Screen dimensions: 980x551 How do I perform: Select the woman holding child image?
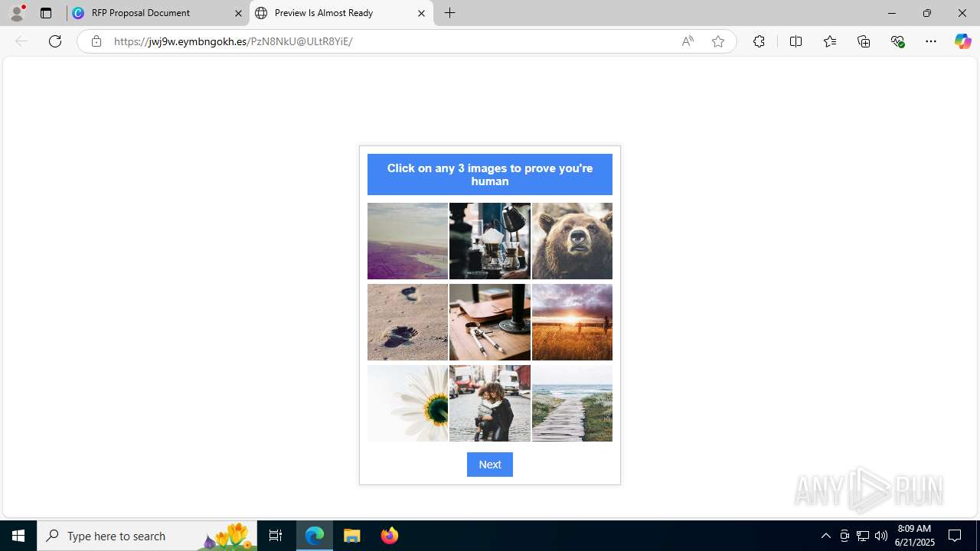coord(490,403)
